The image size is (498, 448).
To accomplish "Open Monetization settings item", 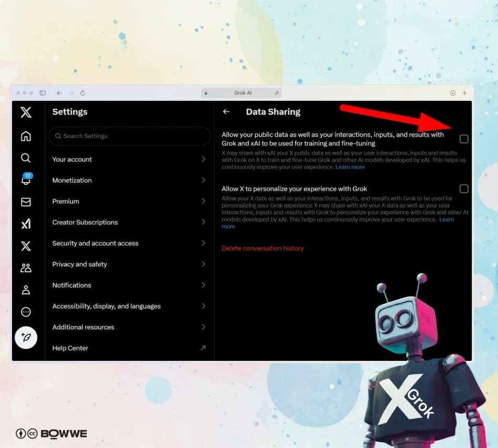I will tap(130, 180).
